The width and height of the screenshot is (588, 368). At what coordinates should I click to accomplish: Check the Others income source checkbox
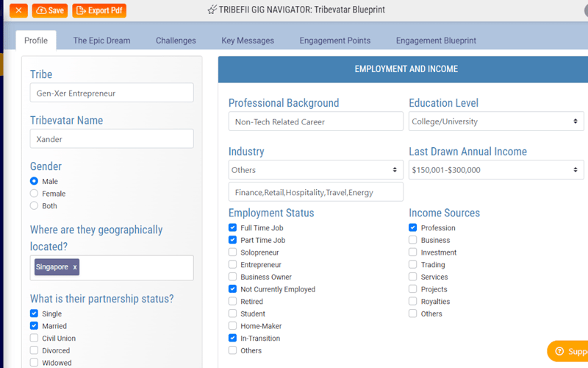tap(413, 314)
